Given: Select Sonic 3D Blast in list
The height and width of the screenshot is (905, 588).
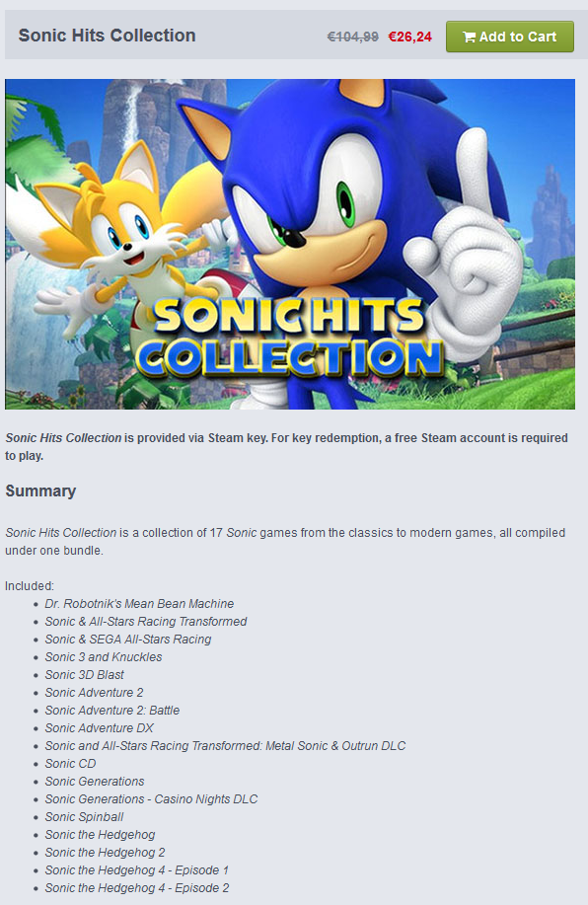Looking at the screenshot, I should 84,675.
